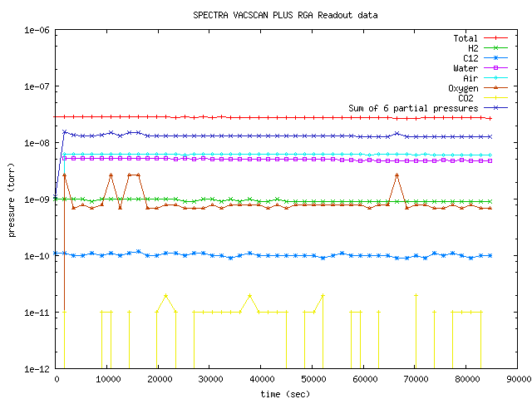Click the Sum of 6 partial pressures marker
The width and height of the screenshot is (532, 399).
pos(496,108)
